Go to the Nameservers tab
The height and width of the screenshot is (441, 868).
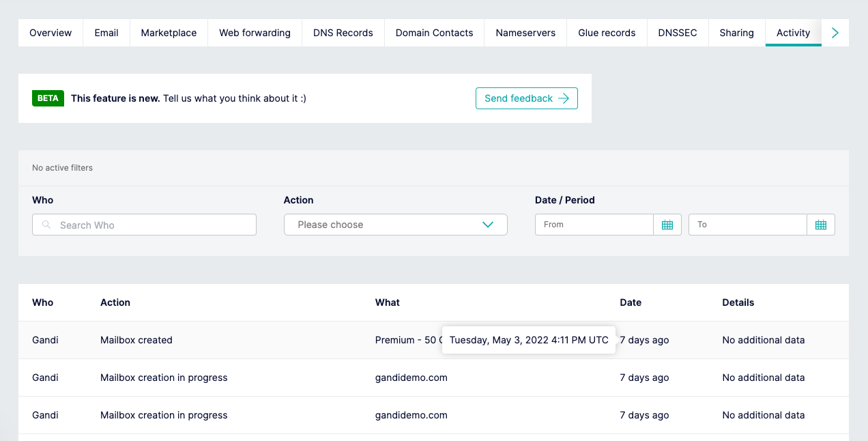click(525, 33)
